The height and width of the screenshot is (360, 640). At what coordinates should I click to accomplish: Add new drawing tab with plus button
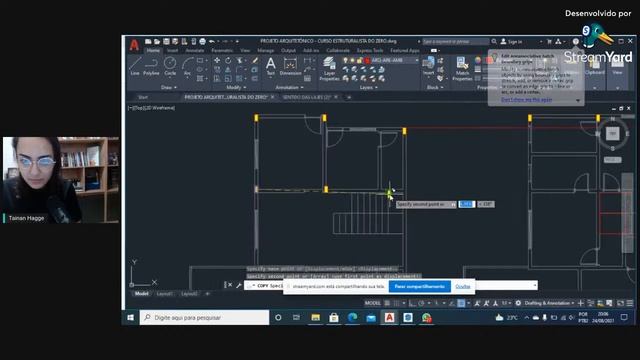point(349,97)
